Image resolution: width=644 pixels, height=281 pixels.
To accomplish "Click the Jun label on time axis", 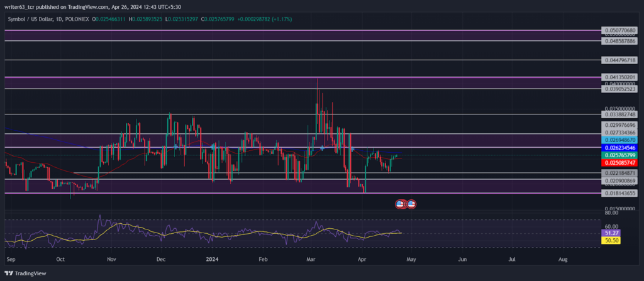I will pyautogui.click(x=462, y=260).
